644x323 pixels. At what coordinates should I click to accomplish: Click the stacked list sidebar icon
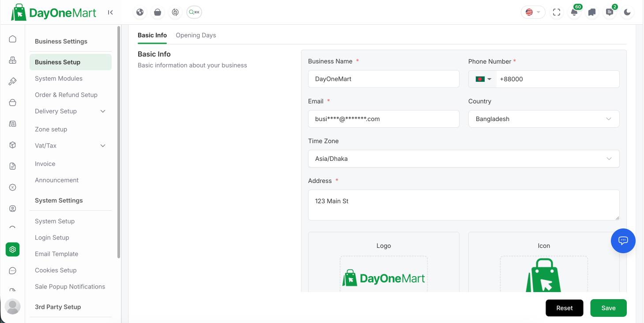tap(12, 124)
